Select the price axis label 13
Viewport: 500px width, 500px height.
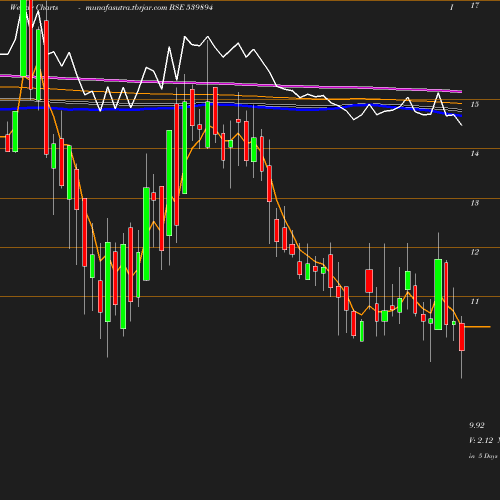pos(475,203)
